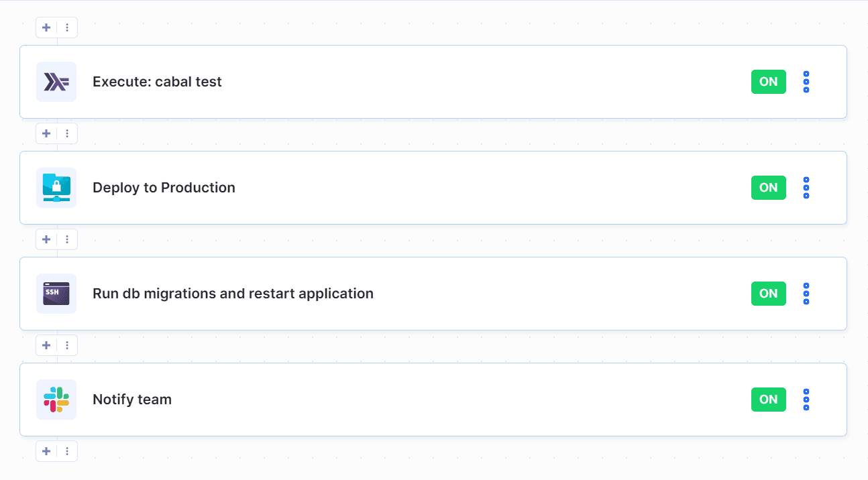Open options menu on the db migrations row
Screen dimensions: 868x480
pyautogui.click(x=806, y=294)
